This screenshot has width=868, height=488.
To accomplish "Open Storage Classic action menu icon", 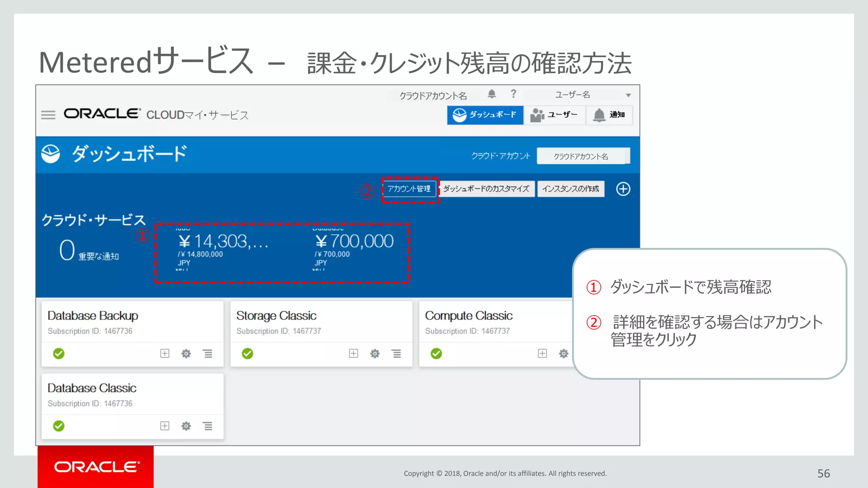I will click(396, 353).
